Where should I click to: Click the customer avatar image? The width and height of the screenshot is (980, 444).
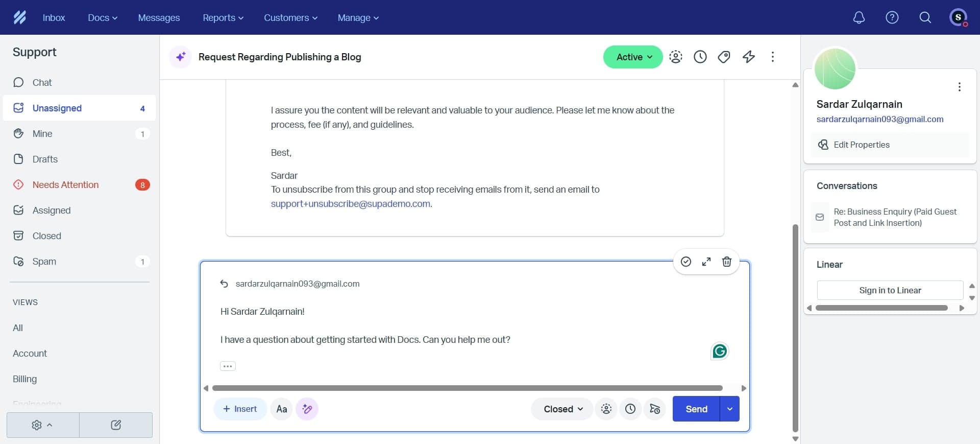(835, 69)
